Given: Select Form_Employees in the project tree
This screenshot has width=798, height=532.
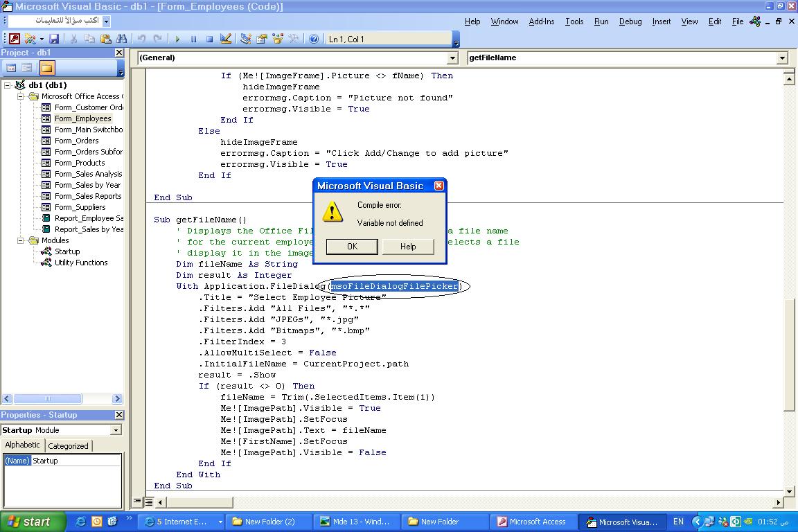Looking at the screenshot, I should click(x=82, y=118).
